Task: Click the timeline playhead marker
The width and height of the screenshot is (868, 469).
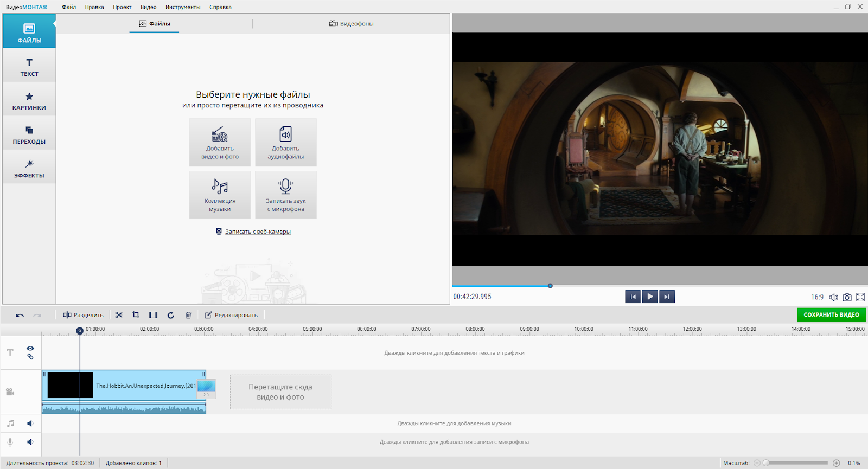Action: [80, 331]
